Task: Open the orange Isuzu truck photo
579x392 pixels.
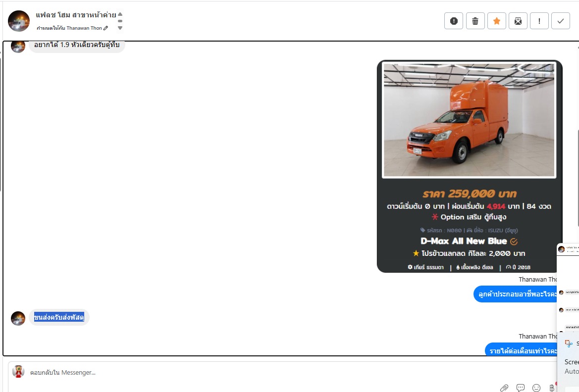Action: tap(469, 120)
